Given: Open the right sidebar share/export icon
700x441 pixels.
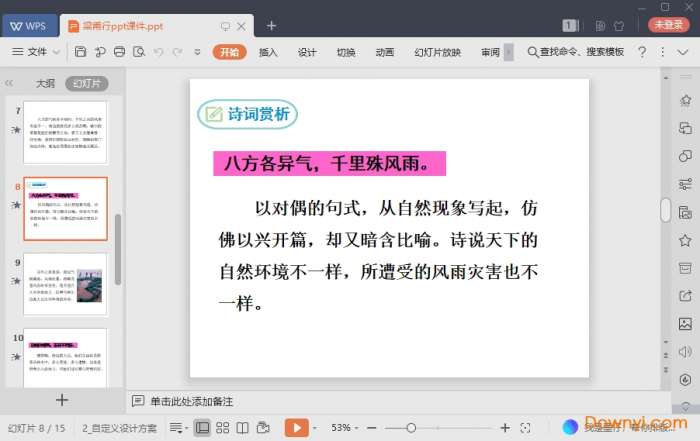Looking at the screenshot, I should [x=685, y=295].
